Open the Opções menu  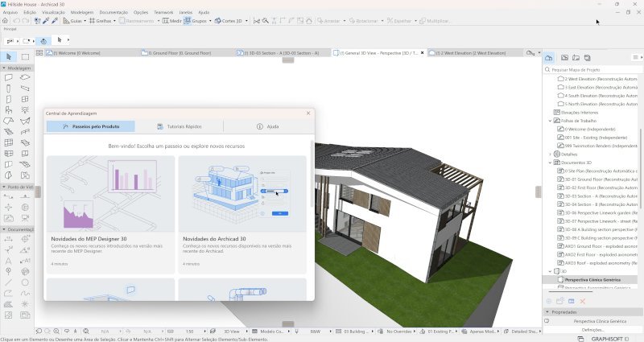[140, 12]
